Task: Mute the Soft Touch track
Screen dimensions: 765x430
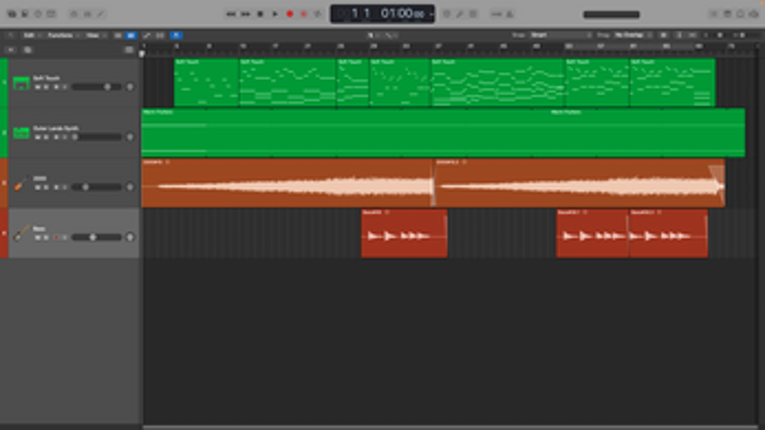Action: 38,88
